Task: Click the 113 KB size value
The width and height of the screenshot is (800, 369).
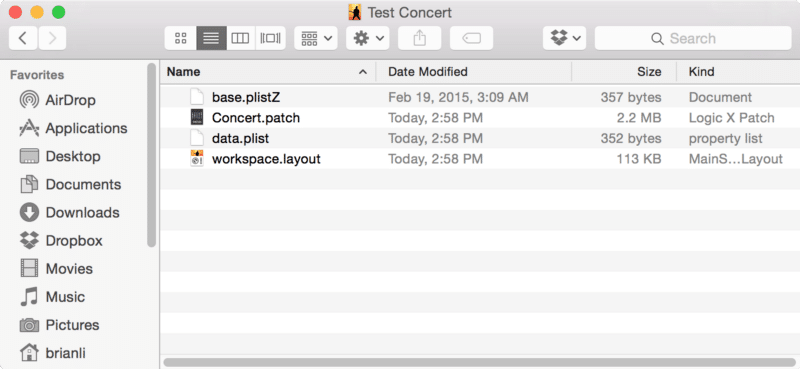Action: point(639,159)
